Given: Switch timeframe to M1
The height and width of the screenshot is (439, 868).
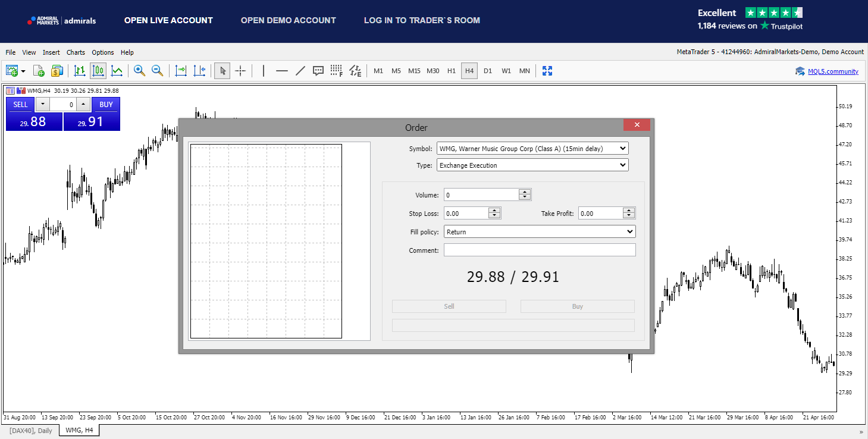Looking at the screenshot, I should pyautogui.click(x=378, y=71).
